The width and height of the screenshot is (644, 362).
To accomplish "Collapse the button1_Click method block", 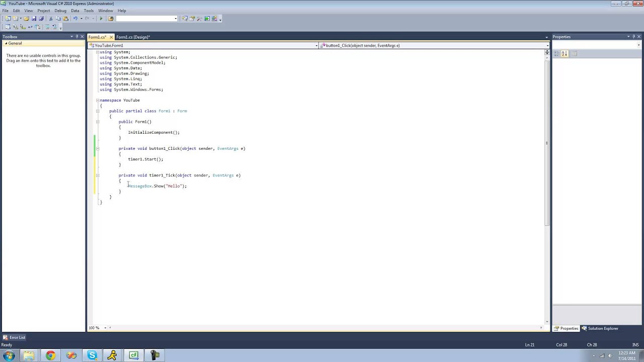I will pos(98,148).
